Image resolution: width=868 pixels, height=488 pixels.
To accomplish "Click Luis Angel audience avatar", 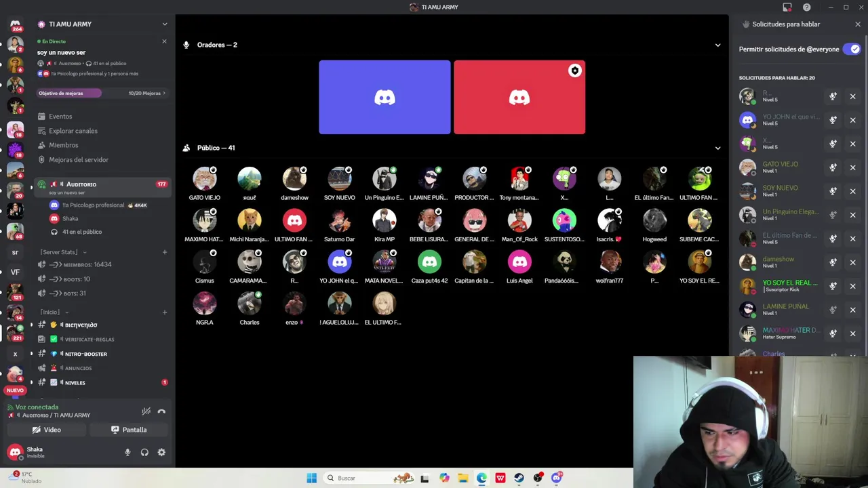I will tap(519, 262).
